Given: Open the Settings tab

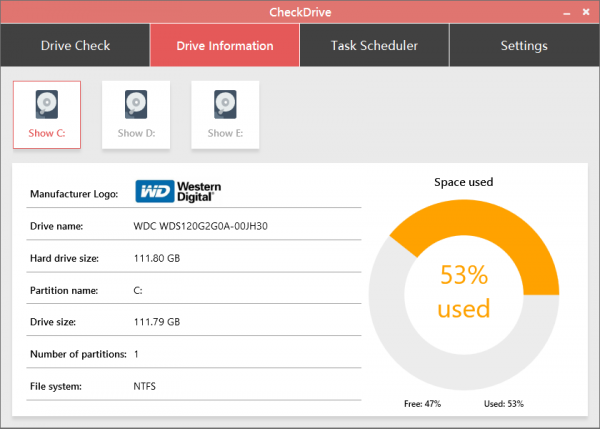Looking at the screenshot, I should (x=523, y=46).
